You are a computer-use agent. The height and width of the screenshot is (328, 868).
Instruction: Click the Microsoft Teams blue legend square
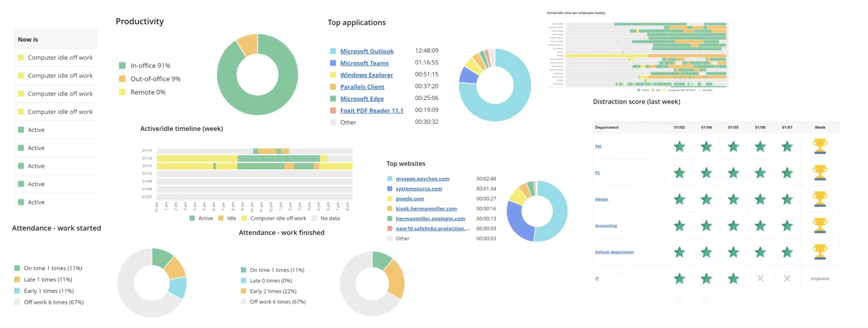click(333, 63)
